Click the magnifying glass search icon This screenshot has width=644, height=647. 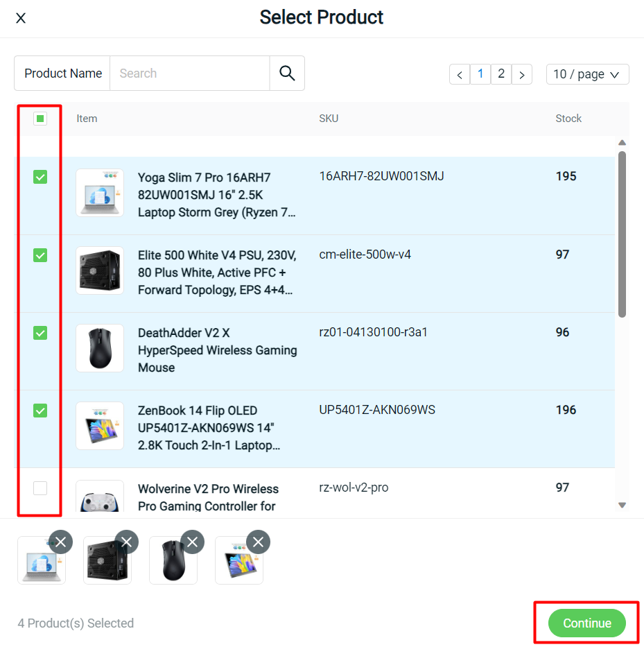tap(287, 74)
